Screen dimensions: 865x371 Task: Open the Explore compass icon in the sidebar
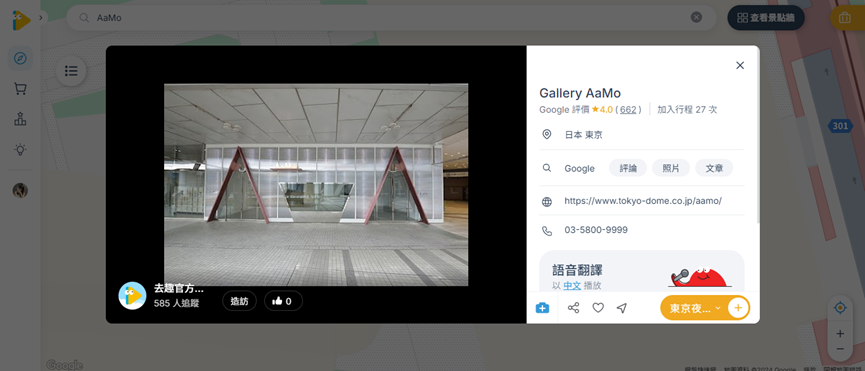(20, 58)
